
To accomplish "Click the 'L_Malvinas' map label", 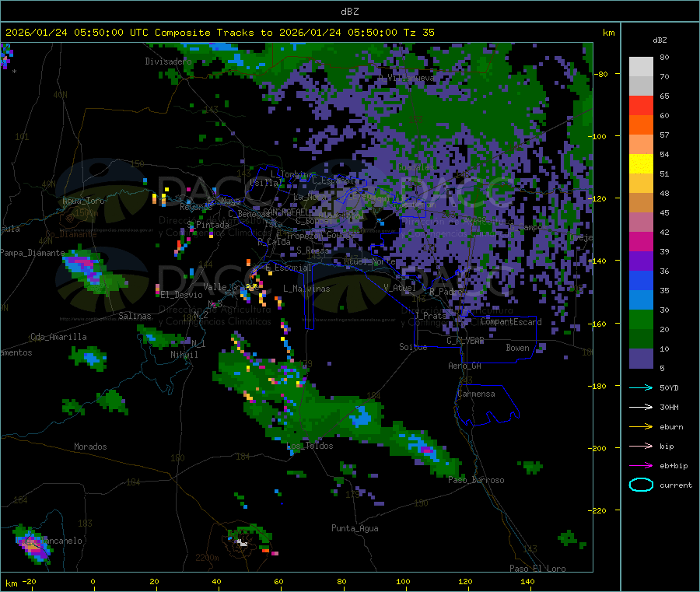I will click(306, 289).
